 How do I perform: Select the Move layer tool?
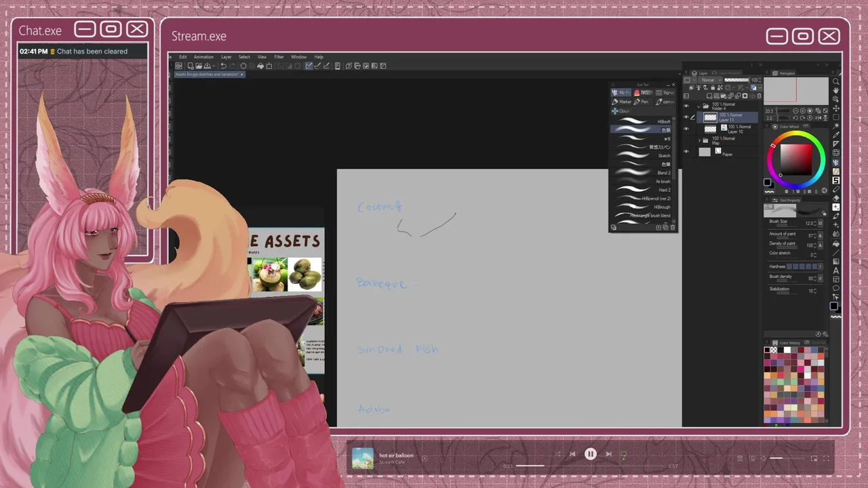835,107
